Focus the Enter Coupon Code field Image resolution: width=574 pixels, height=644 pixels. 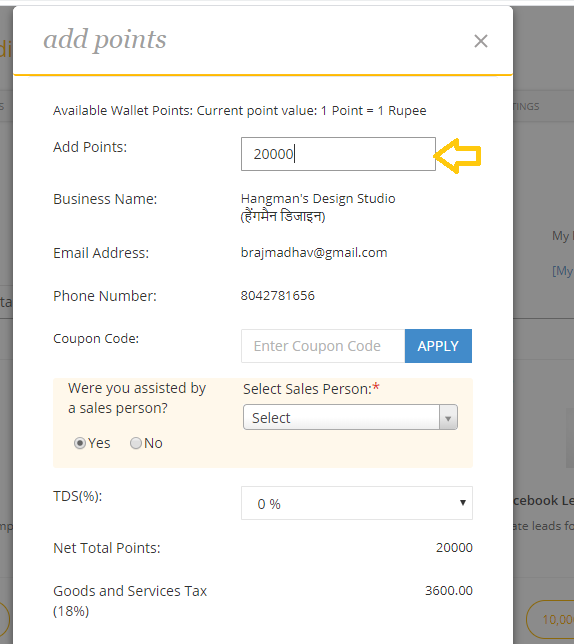(323, 346)
